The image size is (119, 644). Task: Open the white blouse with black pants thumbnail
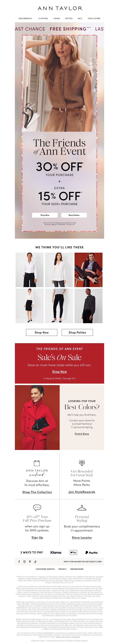(x=30, y=270)
